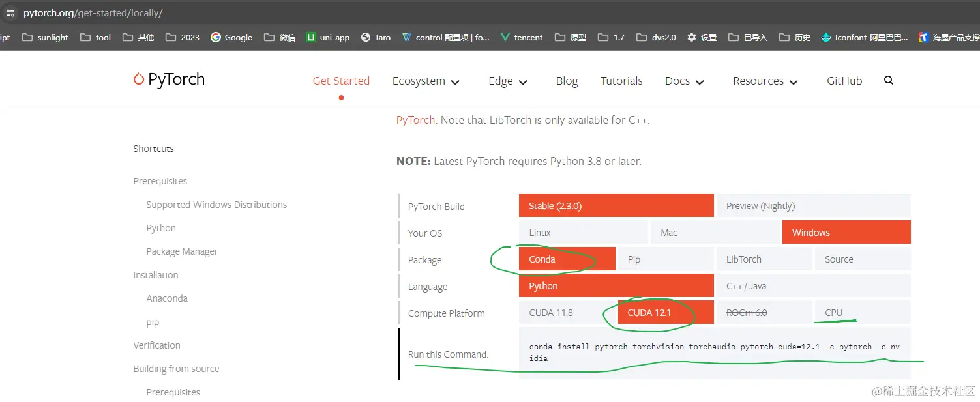Jump to Supported Windows Distributions
This screenshot has height=402, width=980.
pyautogui.click(x=216, y=204)
